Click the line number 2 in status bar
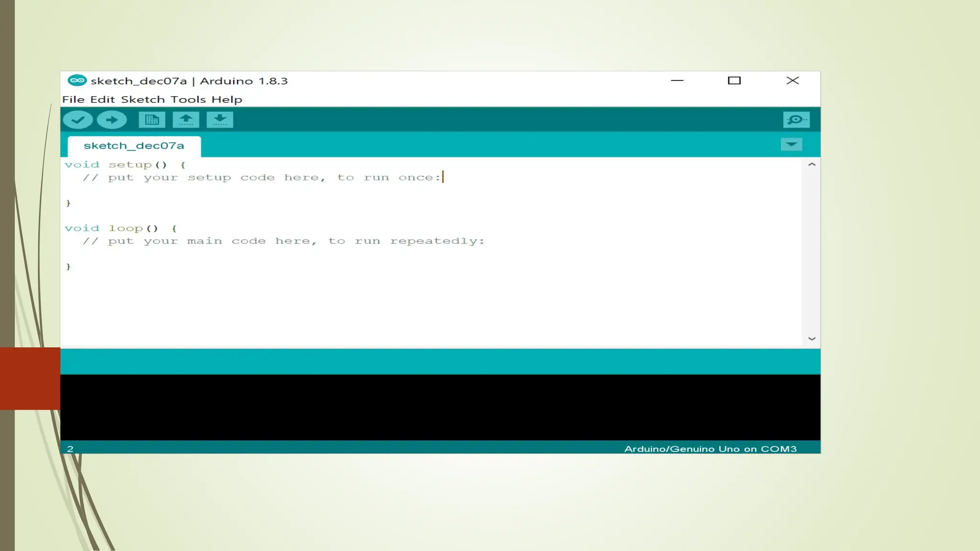Viewport: 980px width, 551px height. [70, 449]
